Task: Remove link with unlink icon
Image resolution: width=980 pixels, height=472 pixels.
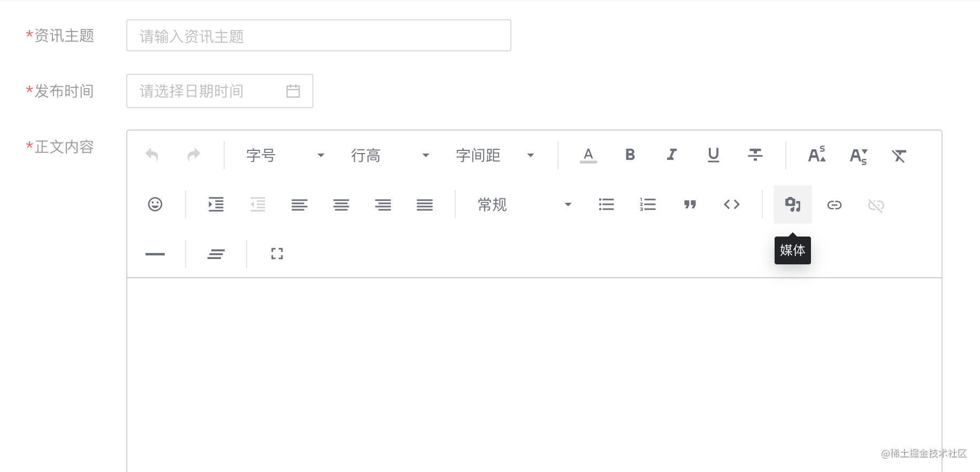Action: tap(876, 205)
